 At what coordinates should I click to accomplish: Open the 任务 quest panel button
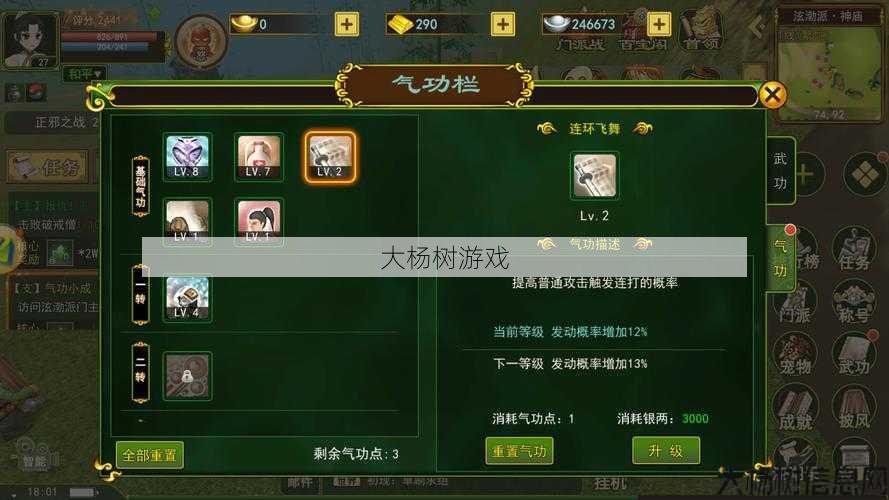pyautogui.click(x=48, y=168)
